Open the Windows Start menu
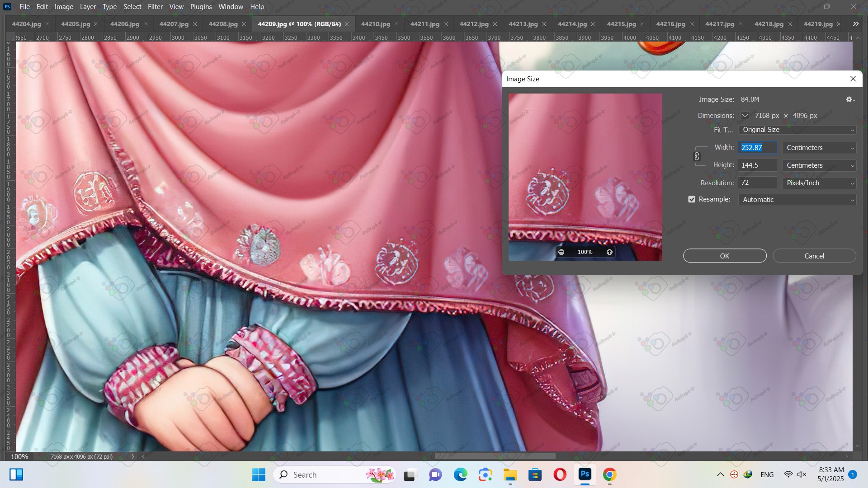This screenshot has width=868, height=488. (259, 474)
